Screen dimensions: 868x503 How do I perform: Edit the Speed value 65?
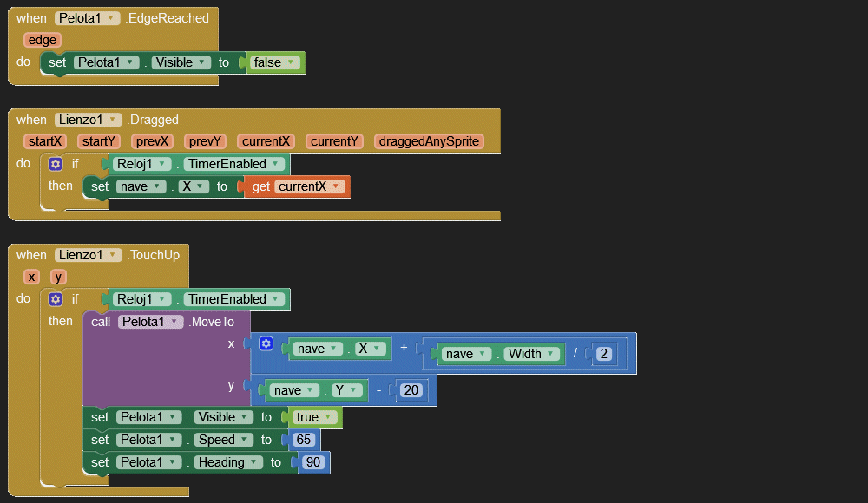(304, 440)
